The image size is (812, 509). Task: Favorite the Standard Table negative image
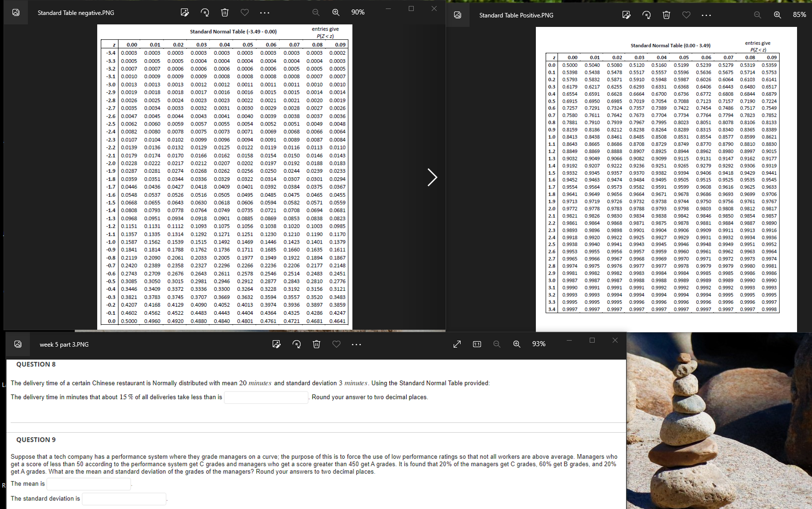point(245,12)
